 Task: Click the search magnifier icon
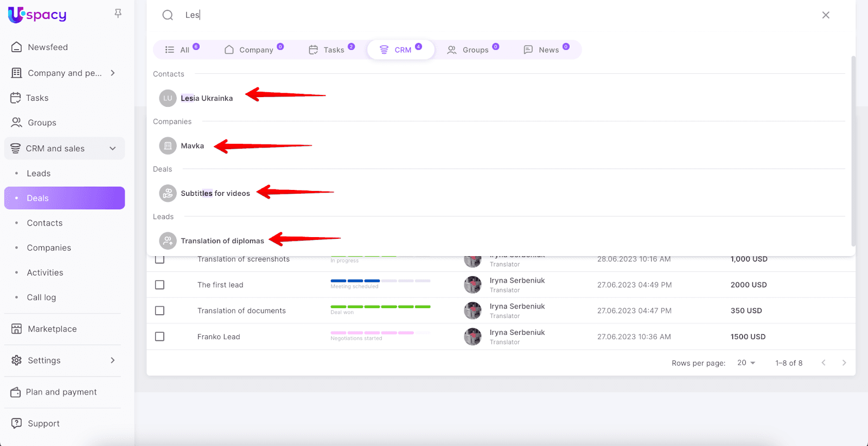click(168, 15)
